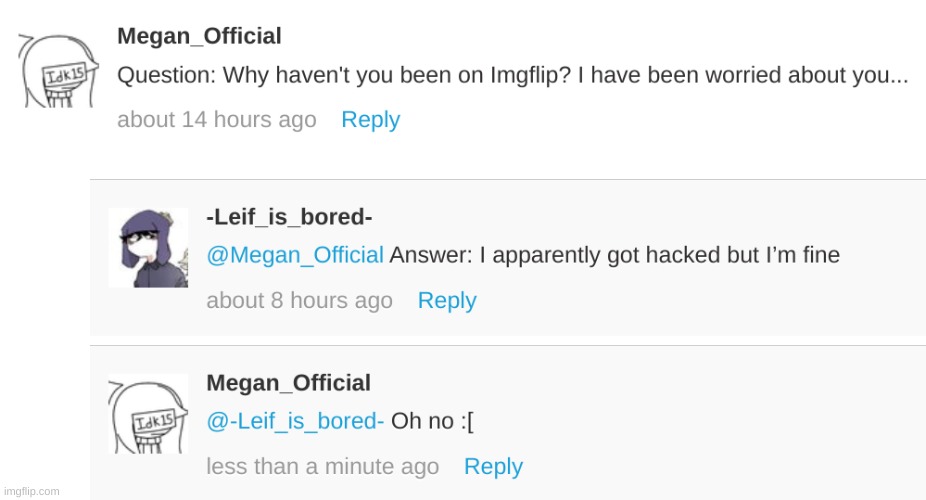Click Megan_Official's avatar on the last reply

point(148,414)
